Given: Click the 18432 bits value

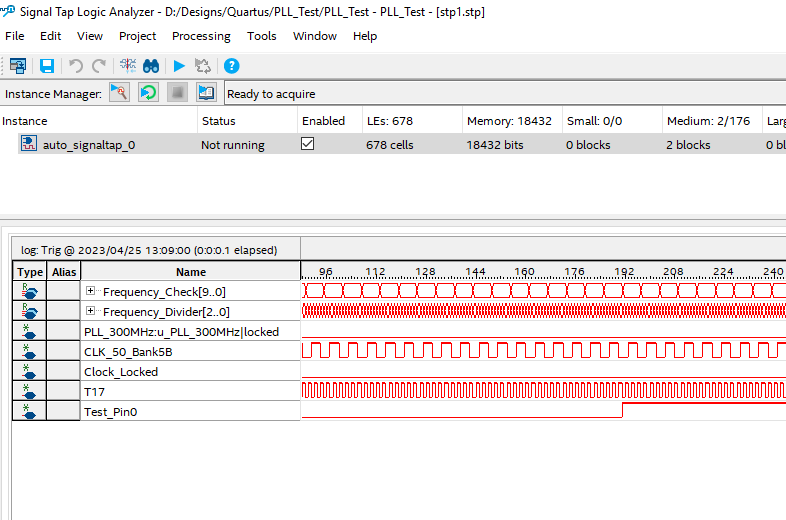Looking at the screenshot, I should click(495, 145).
